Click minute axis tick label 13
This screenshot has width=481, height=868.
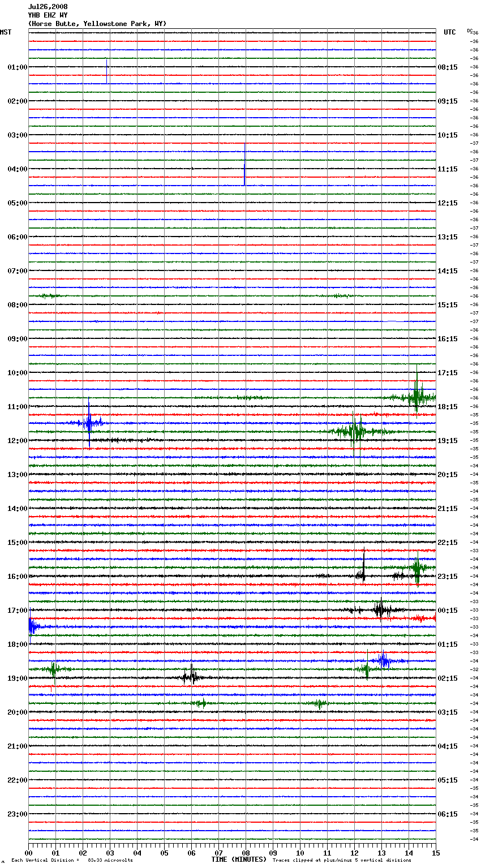tap(381, 853)
